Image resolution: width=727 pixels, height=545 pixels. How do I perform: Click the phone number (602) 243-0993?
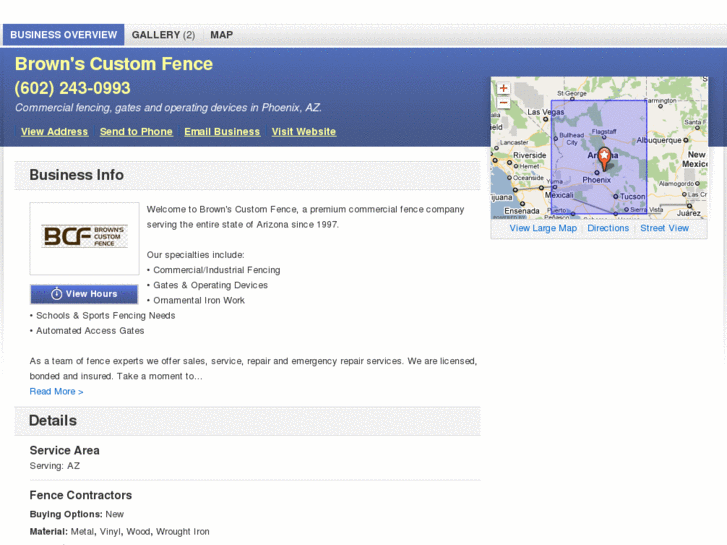coord(72,88)
